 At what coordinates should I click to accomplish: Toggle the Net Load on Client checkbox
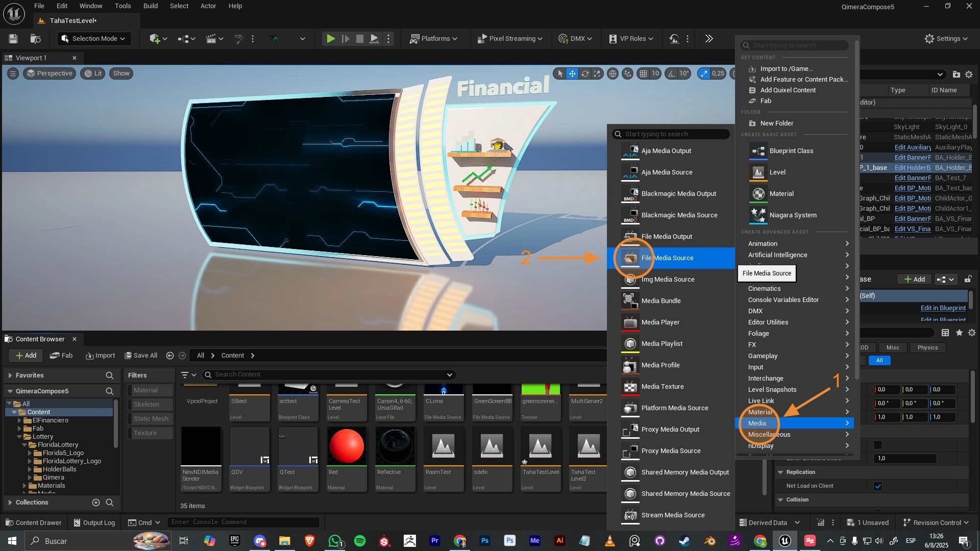(878, 486)
